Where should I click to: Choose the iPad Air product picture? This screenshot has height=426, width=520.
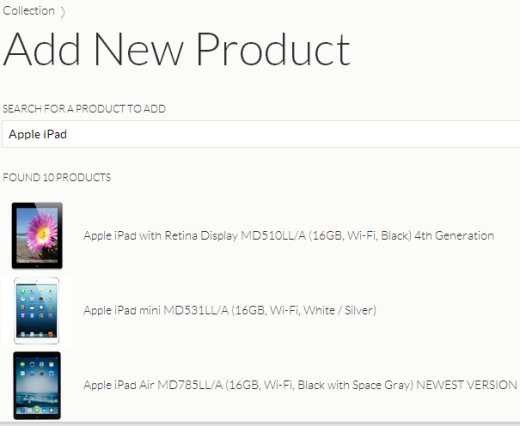click(x=37, y=385)
